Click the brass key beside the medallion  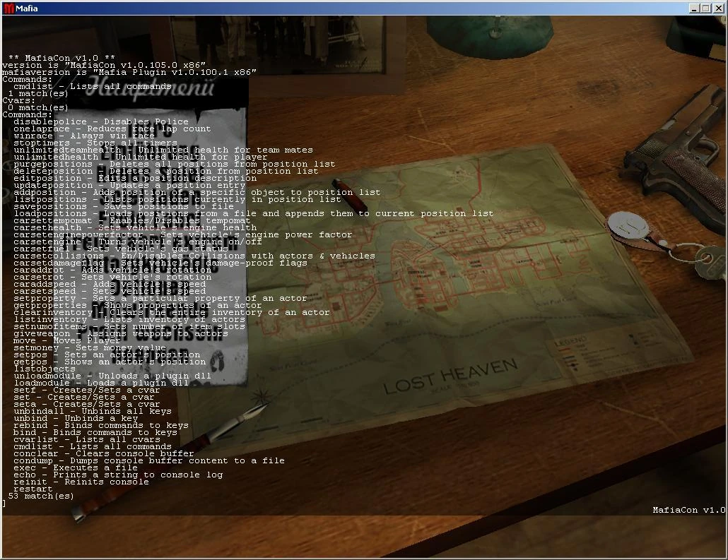click(710, 263)
